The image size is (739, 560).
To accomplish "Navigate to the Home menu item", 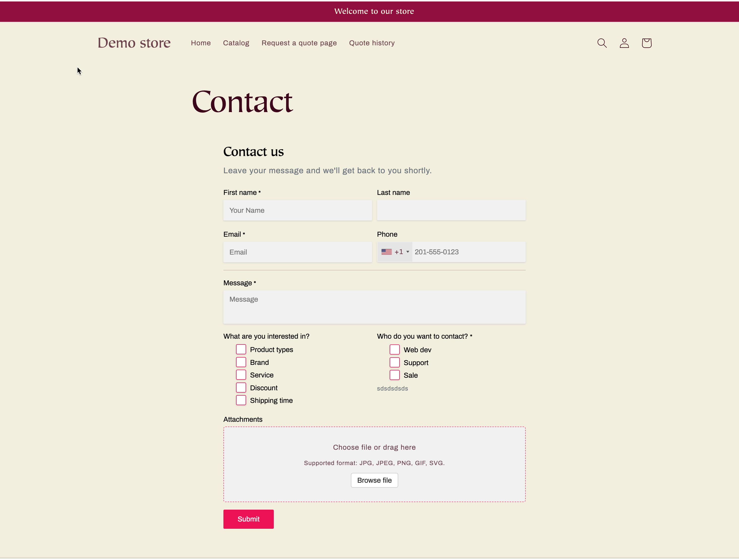I will pos(200,43).
